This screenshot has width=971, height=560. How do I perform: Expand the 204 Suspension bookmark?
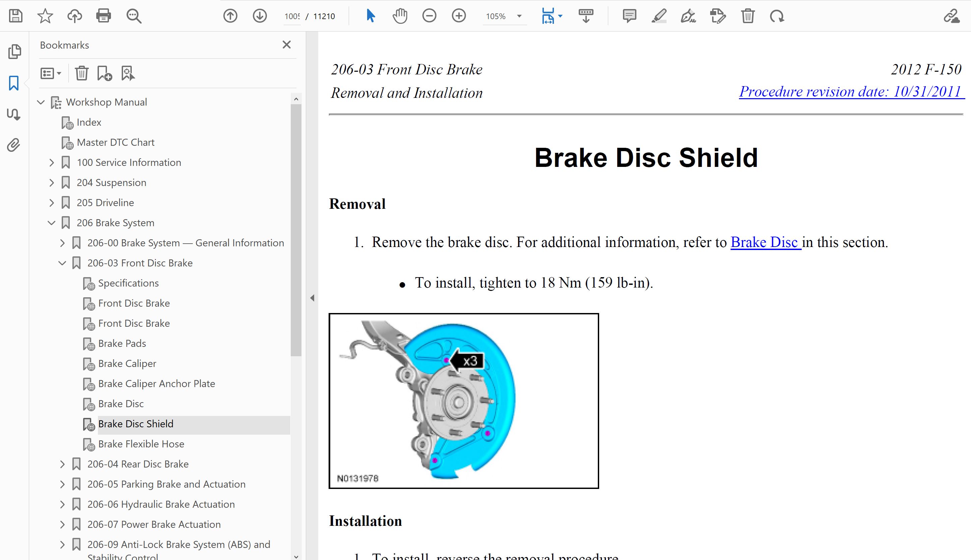pos(52,183)
